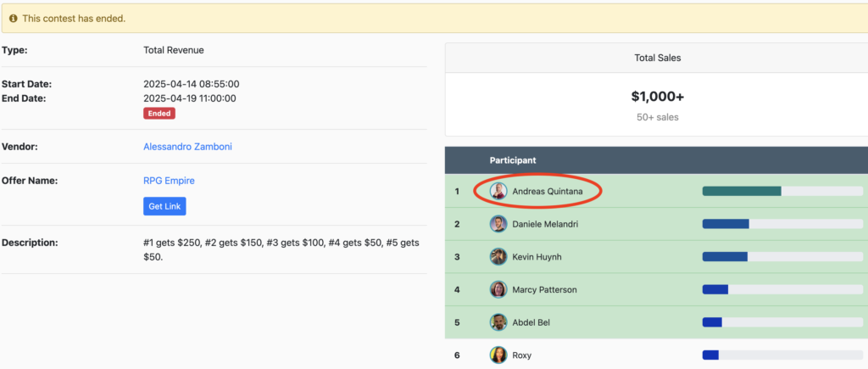Click the Total Sales panel header
Image resolution: width=868 pixels, height=369 pixels.
coord(657,58)
